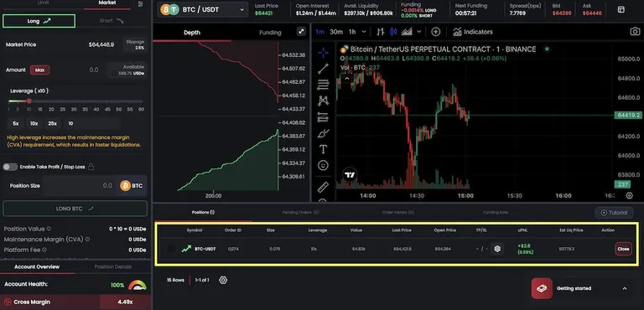Open the Order History tab

(398, 213)
